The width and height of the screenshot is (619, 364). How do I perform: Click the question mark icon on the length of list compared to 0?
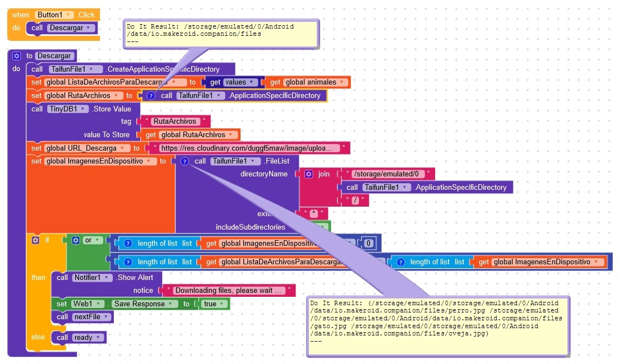point(128,244)
